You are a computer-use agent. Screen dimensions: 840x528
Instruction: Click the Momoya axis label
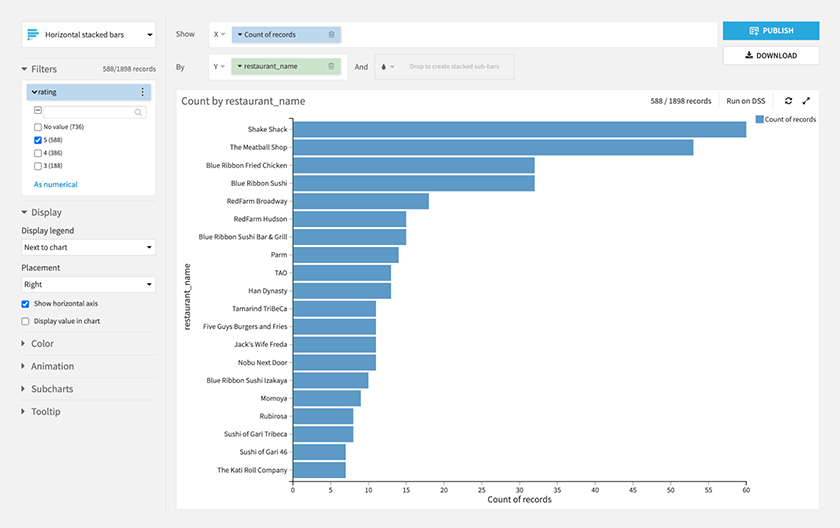274,398
